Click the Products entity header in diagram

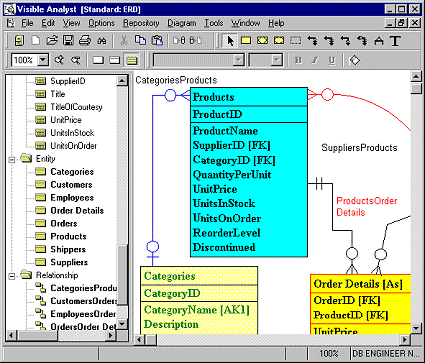(x=249, y=97)
